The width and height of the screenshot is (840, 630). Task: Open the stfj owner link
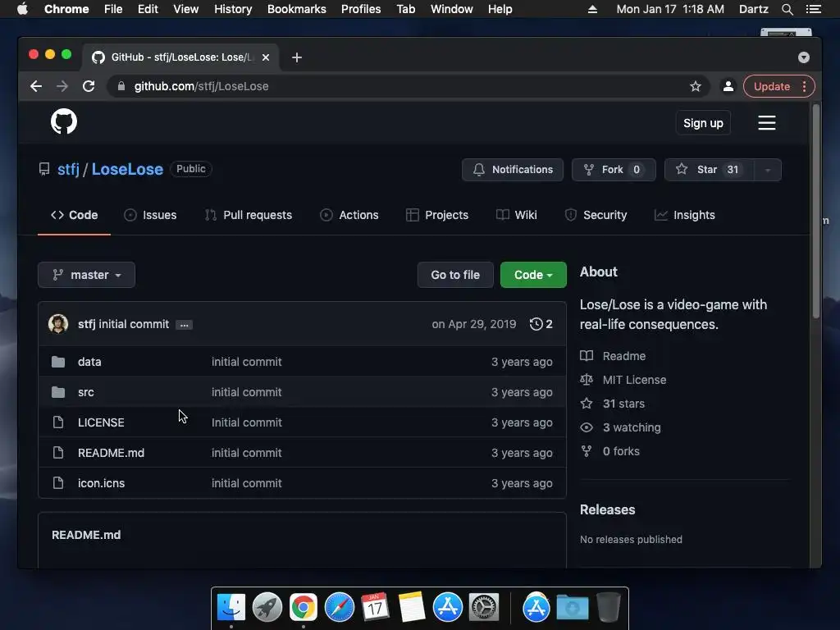click(68, 169)
